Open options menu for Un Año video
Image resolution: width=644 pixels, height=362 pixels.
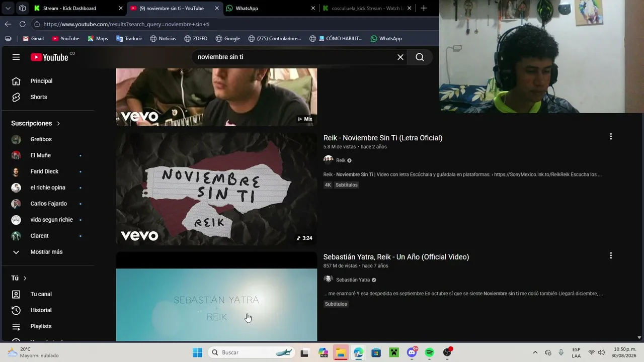pos(611,256)
